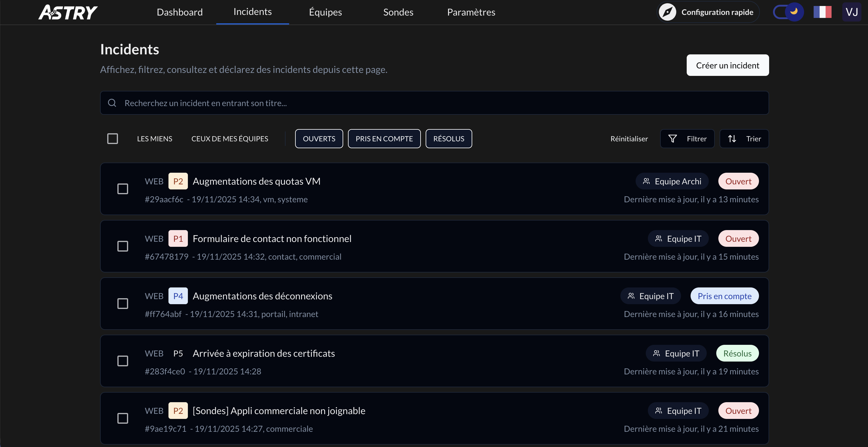Click Créer un incident button

coord(728,65)
